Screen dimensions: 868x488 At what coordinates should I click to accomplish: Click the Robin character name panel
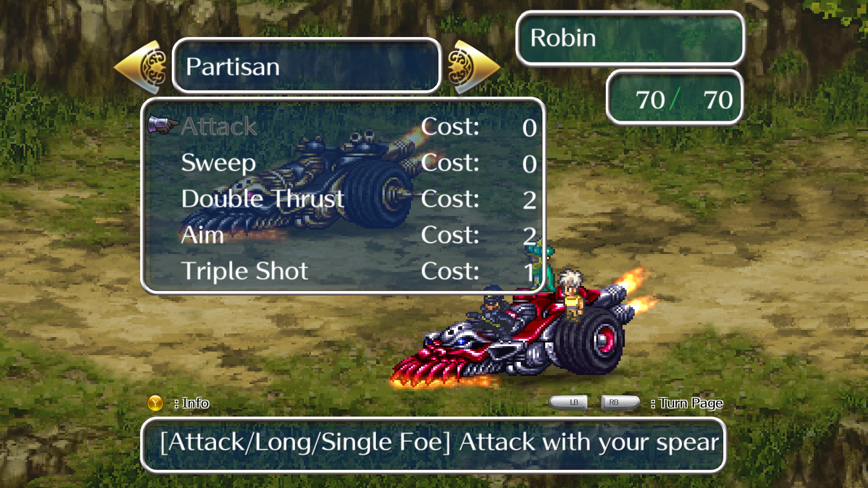click(630, 38)
